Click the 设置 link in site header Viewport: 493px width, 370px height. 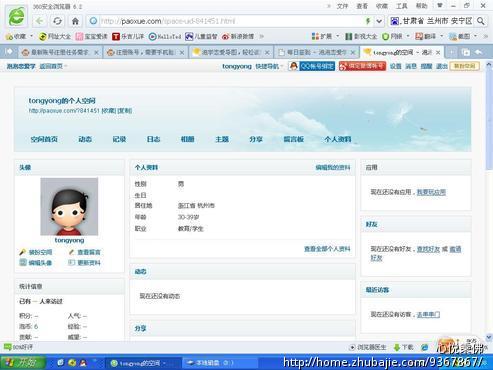396,66
